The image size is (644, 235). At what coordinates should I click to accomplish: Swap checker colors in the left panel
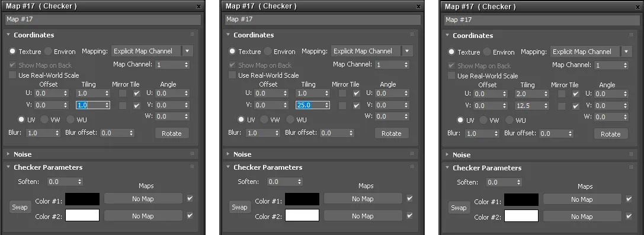(20, 207)
